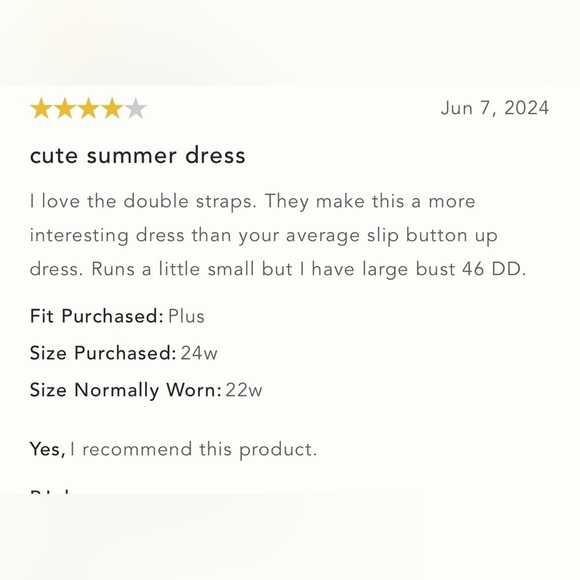Viewport: 580px width, 580px height.
Task: Click the words 'double straps' in the review
Action: point(189,202)
